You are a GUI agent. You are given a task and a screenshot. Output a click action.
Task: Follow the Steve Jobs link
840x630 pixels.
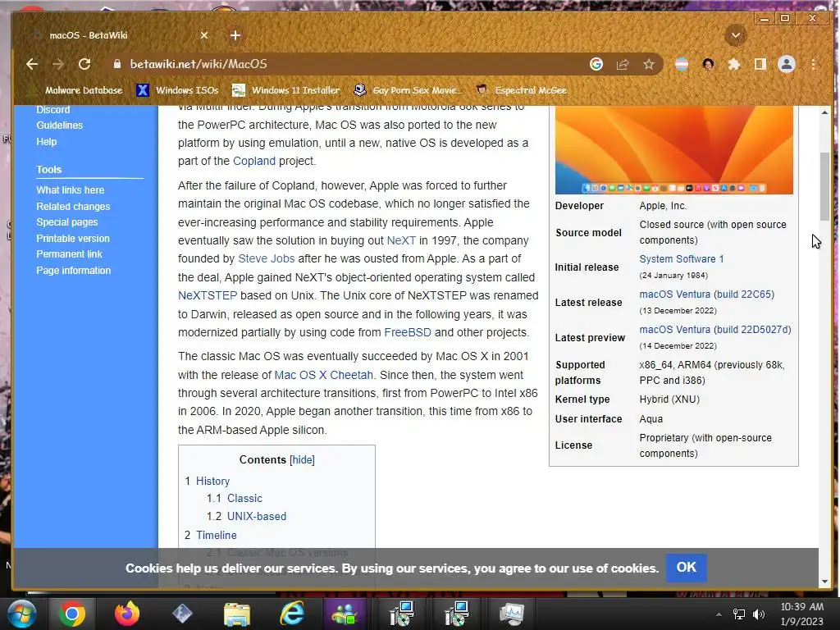click(x=267, y=258)
